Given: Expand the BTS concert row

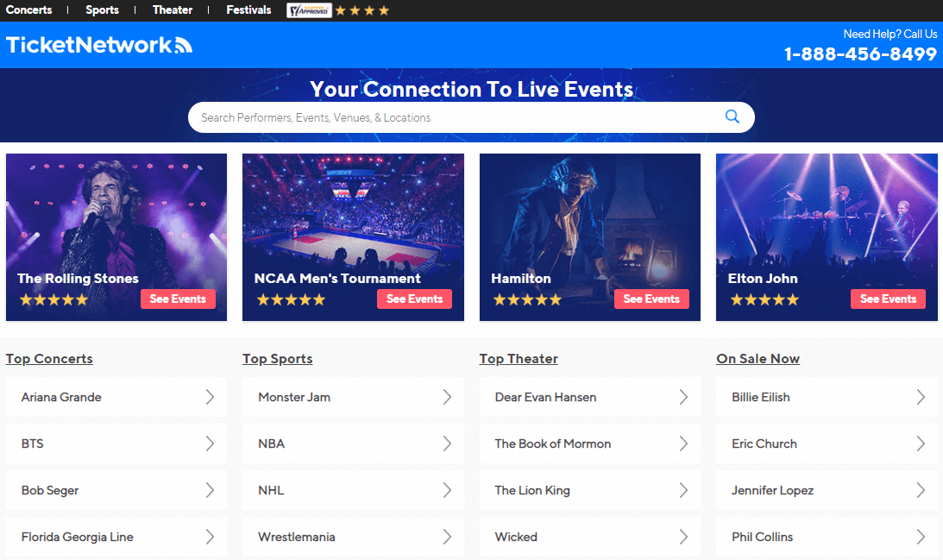Looking at the screenshot, I should pos(116,444).
